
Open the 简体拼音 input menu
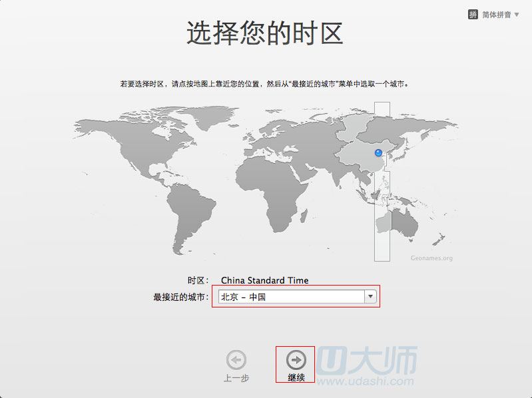[497, 15]
